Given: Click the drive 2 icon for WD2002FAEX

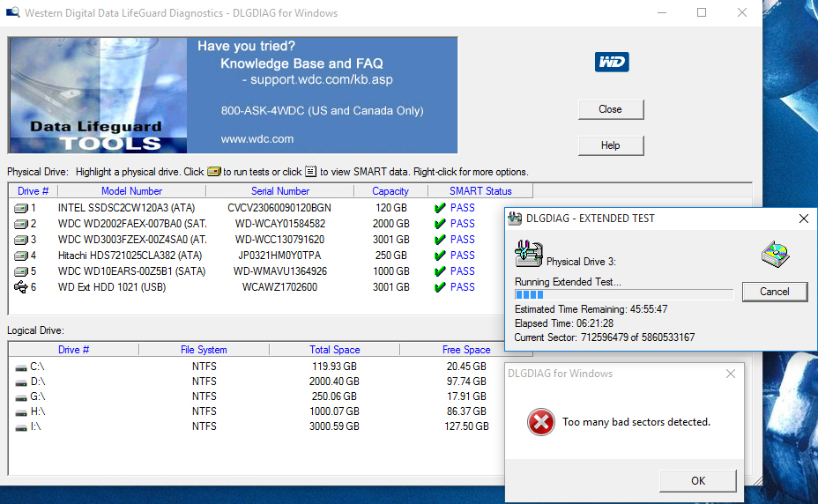Looking at the screenshot, I should [x=21, y=225].
